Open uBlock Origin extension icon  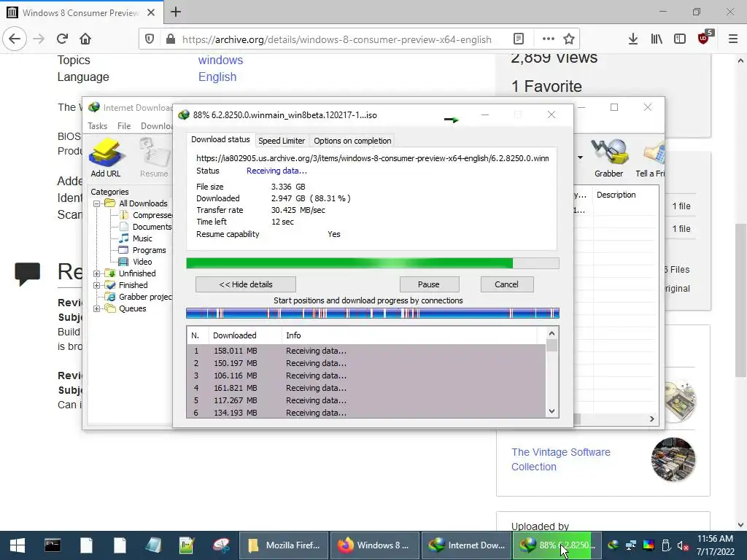(x=704, y=38)
